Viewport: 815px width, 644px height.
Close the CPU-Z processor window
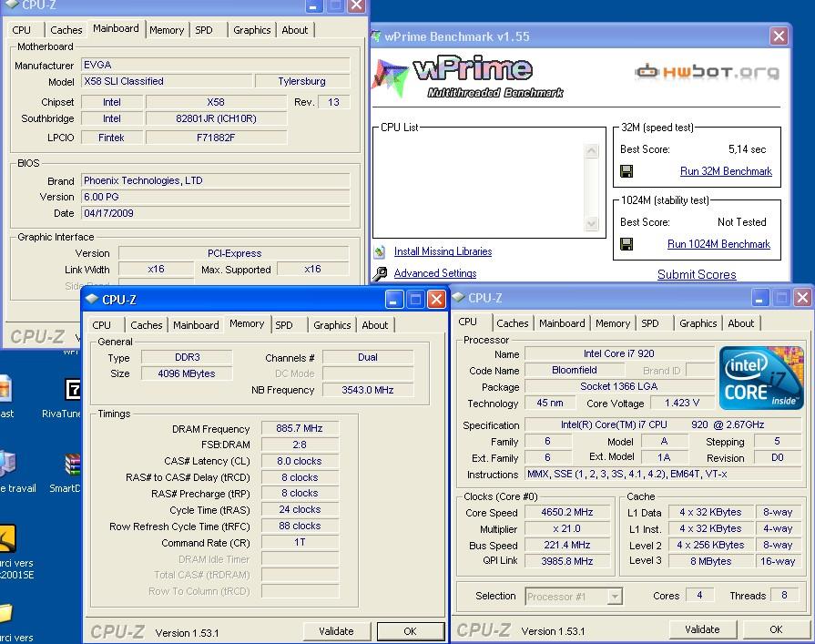[x=802, y=298]
